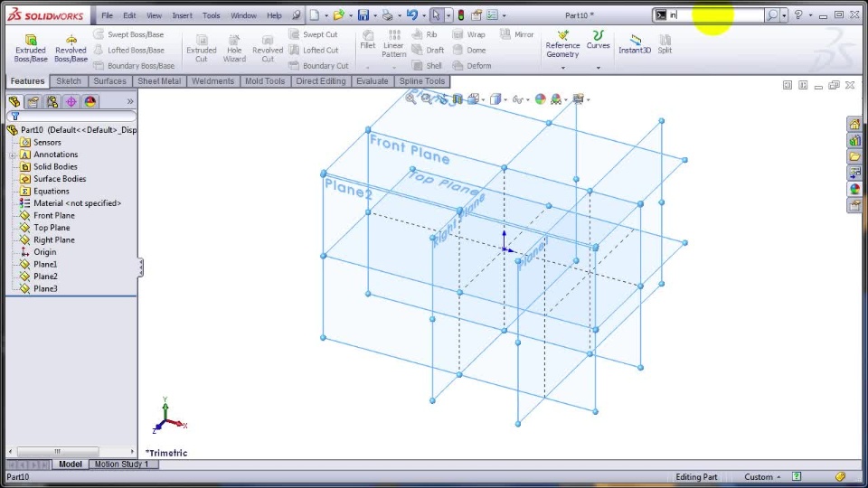Click the command search input field
The height and width of the screenshot is (488, 868).
[x=715, y=15]
